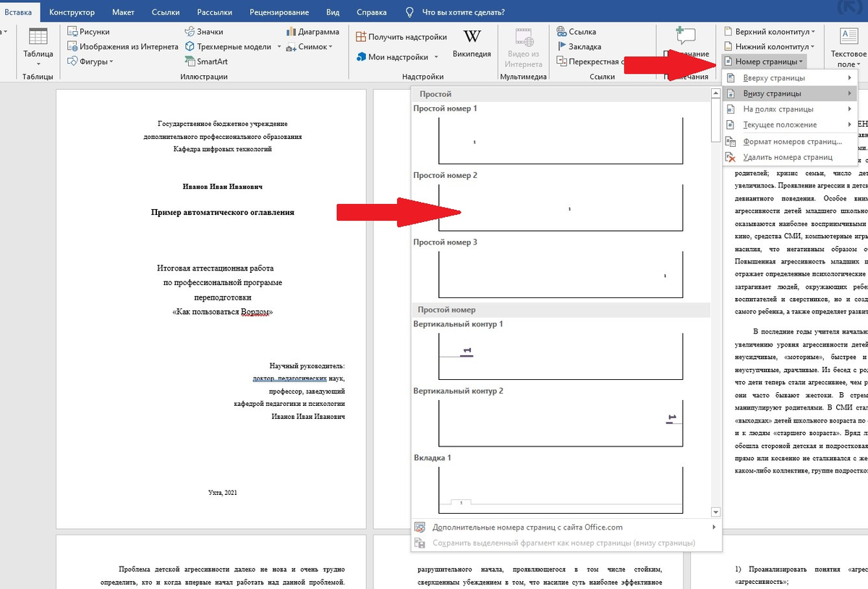Open the Рассылки ribbon tab
This screenshot has height=589, width=868.
214,12
